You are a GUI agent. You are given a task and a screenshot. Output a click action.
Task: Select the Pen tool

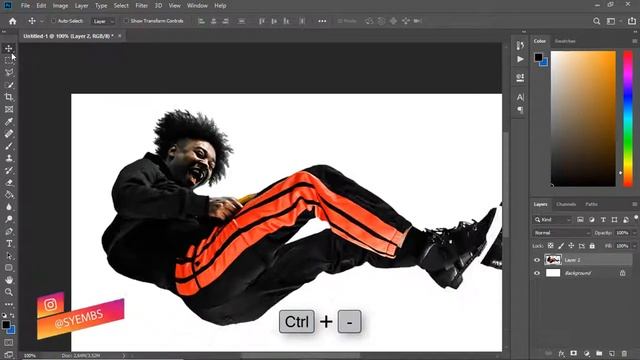[9, 231]
